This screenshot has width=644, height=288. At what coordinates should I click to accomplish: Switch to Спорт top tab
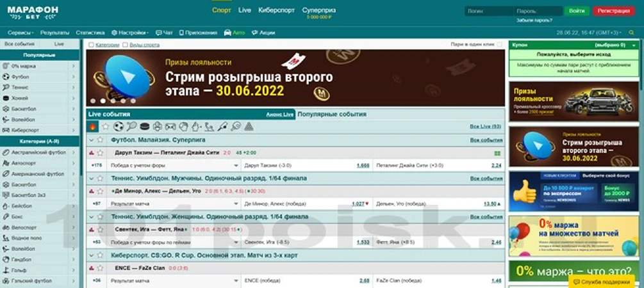click(222, 10)
